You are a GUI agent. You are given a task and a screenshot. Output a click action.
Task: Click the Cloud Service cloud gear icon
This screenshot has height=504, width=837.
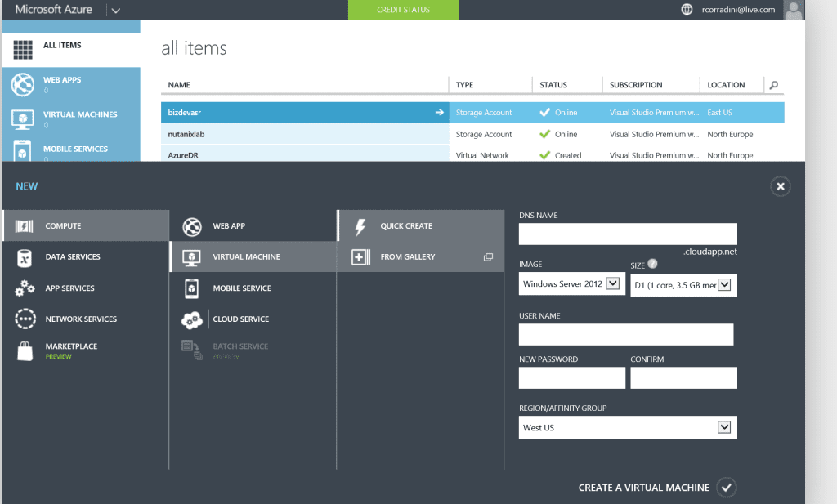[191, 319]
